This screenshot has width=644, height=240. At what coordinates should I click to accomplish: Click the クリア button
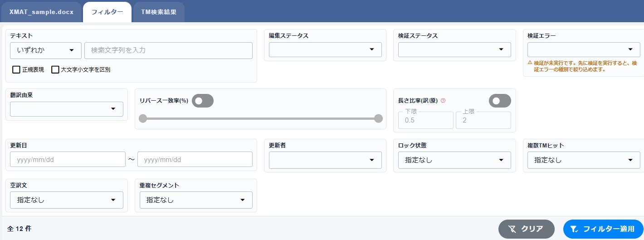click(x=526, y=229)
